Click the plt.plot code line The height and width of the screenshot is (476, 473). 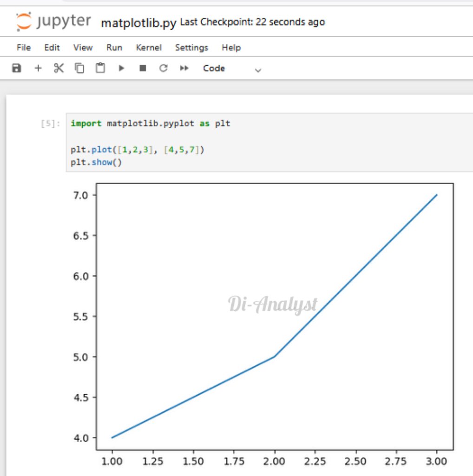(138, 150)
